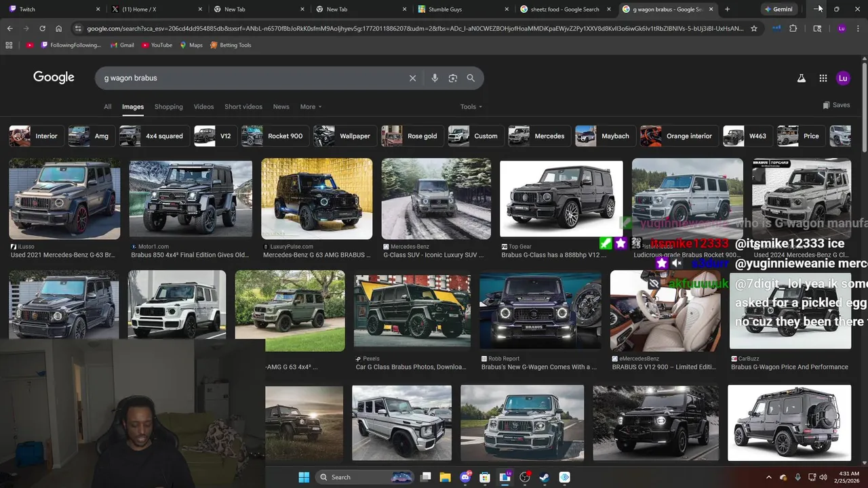The width and height of the screenshot is (868, 488).
Task: Switch to the All results tab
Action: point(107,106)
